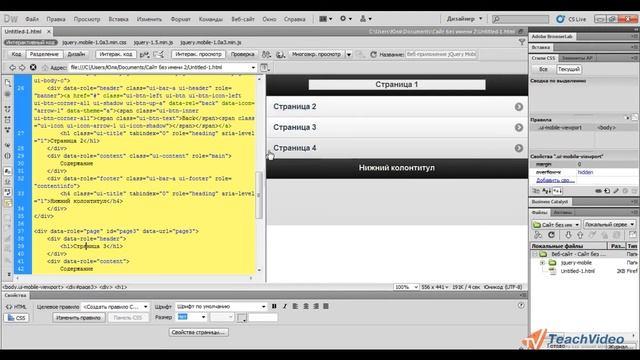The width and height of the screenshot is (640, 360).
Task: Open the gear Extend Dreamweaver menu
Action: pyautogui.click(x=346, y=19)
